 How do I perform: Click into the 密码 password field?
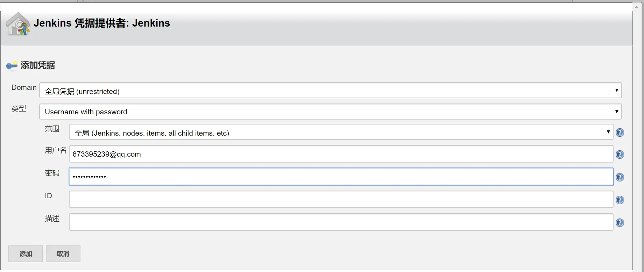[x=341, y=177]
